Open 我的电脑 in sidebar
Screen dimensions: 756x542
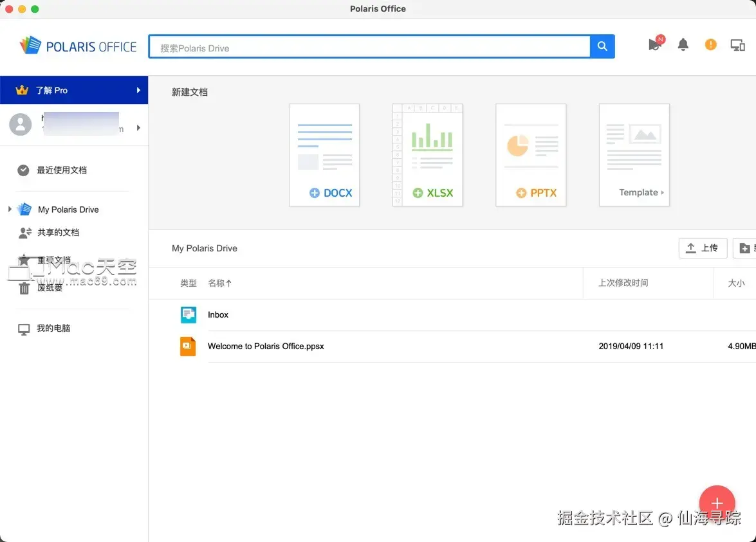tap(53, 329)
